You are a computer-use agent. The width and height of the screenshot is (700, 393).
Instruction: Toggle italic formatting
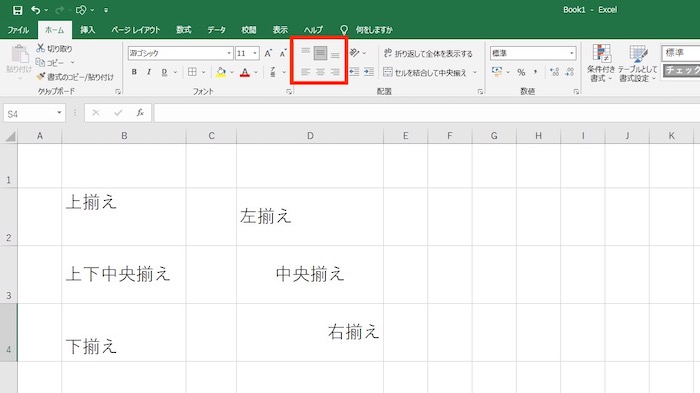coord(149,72)
